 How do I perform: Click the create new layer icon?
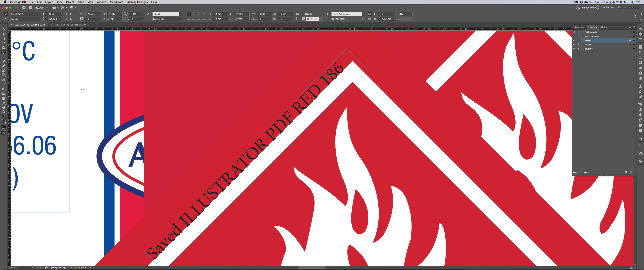click(626, 172)
